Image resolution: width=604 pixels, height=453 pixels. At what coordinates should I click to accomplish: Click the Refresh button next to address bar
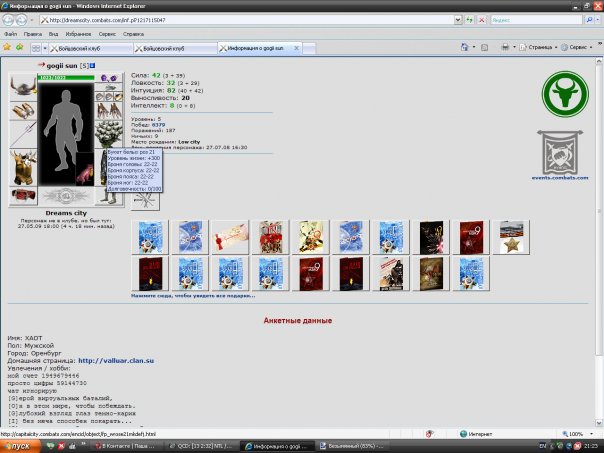tap(469, 20)
